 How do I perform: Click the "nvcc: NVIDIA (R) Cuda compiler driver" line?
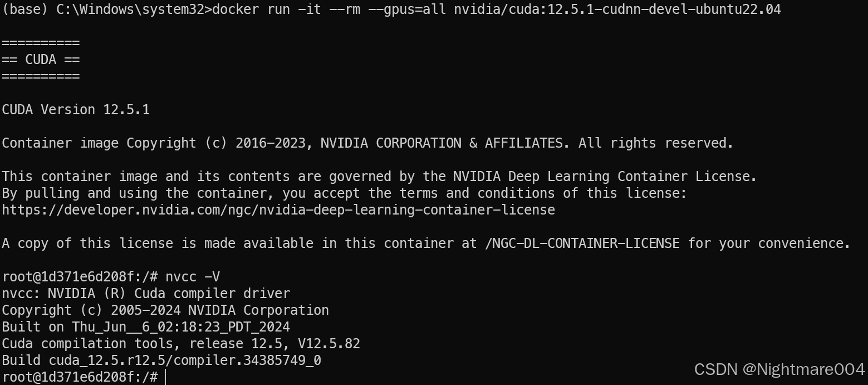(x=146, y=294)
